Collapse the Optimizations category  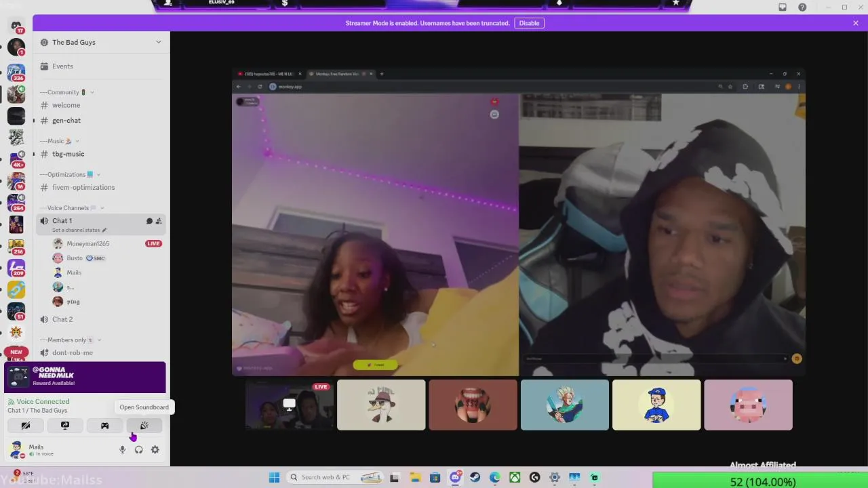pos(70,174)
